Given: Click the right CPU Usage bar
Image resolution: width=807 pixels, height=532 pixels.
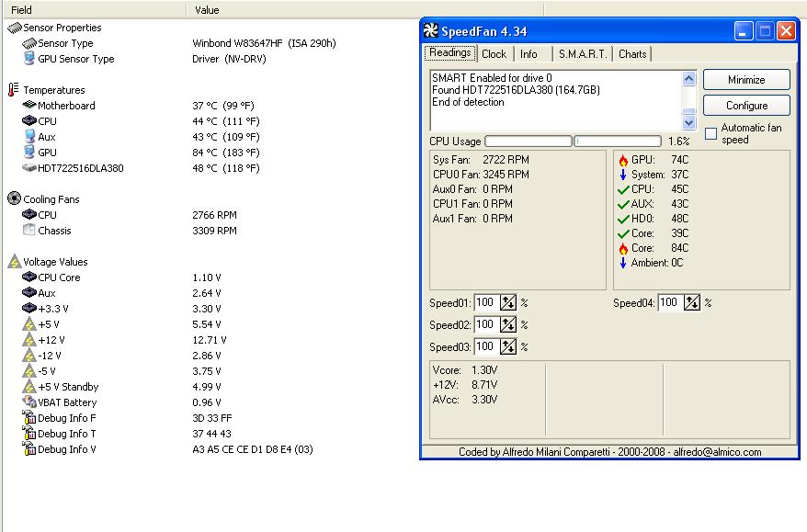Looking at the screenshot, I should pyautogui.click(x=618, y=141).
